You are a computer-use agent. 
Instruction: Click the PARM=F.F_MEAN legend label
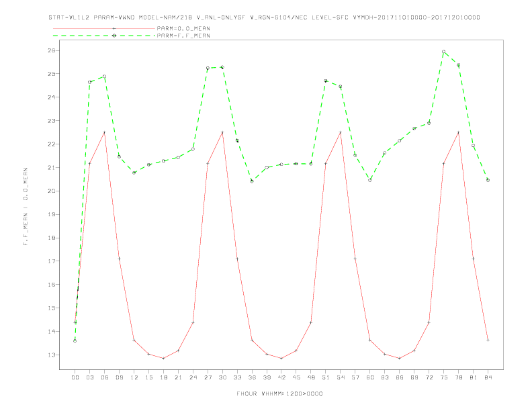(183, 36)
